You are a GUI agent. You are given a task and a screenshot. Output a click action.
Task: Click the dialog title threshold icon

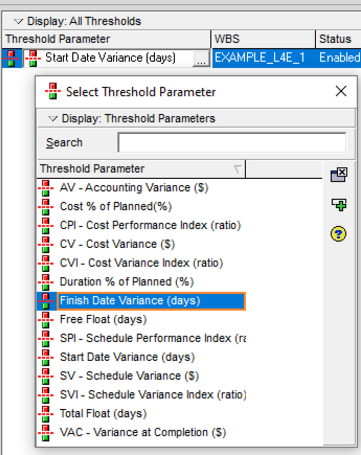point(53,91)
